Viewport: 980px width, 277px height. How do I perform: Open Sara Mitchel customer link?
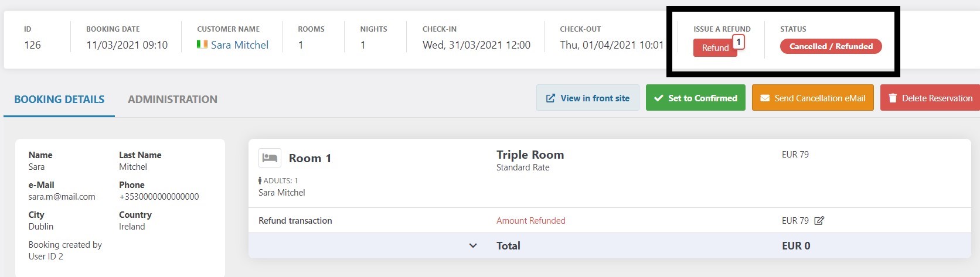point(239,45)
